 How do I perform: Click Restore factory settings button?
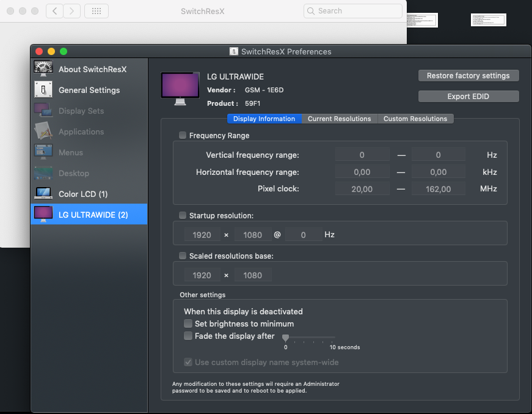[468, 75]
